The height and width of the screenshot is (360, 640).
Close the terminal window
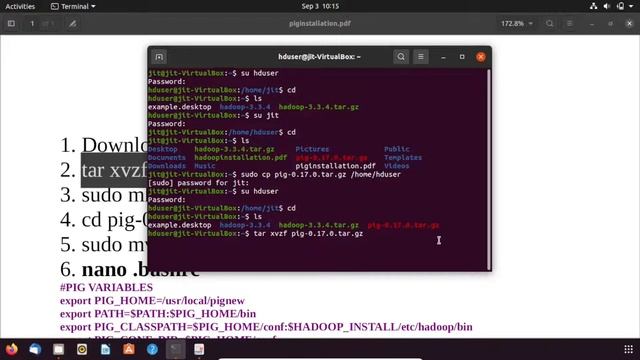click(481, 57)
